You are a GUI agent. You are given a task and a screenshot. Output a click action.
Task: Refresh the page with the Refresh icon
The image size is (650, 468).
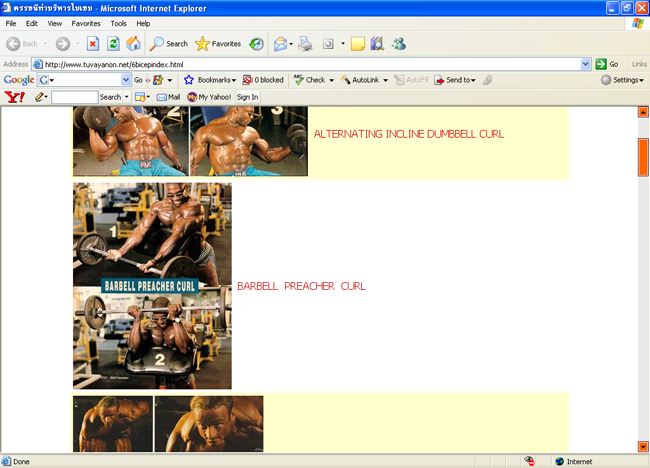click(x=113, y=44)
